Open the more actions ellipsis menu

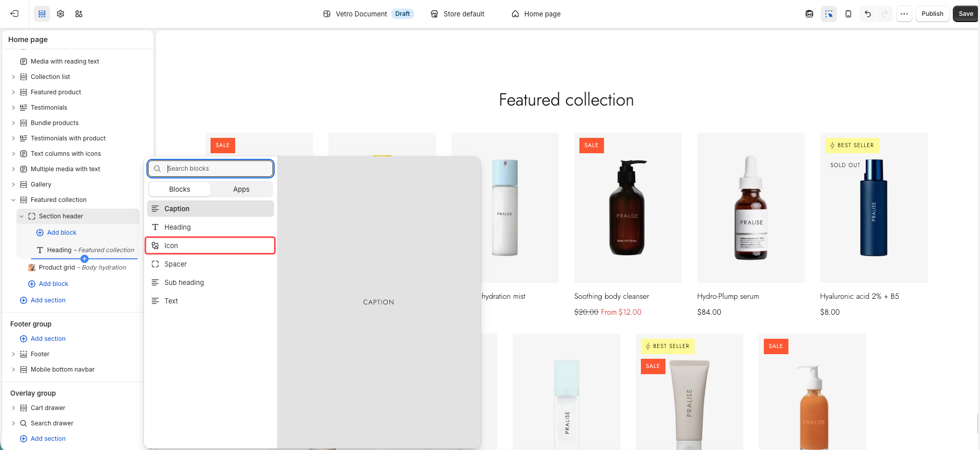904,14
